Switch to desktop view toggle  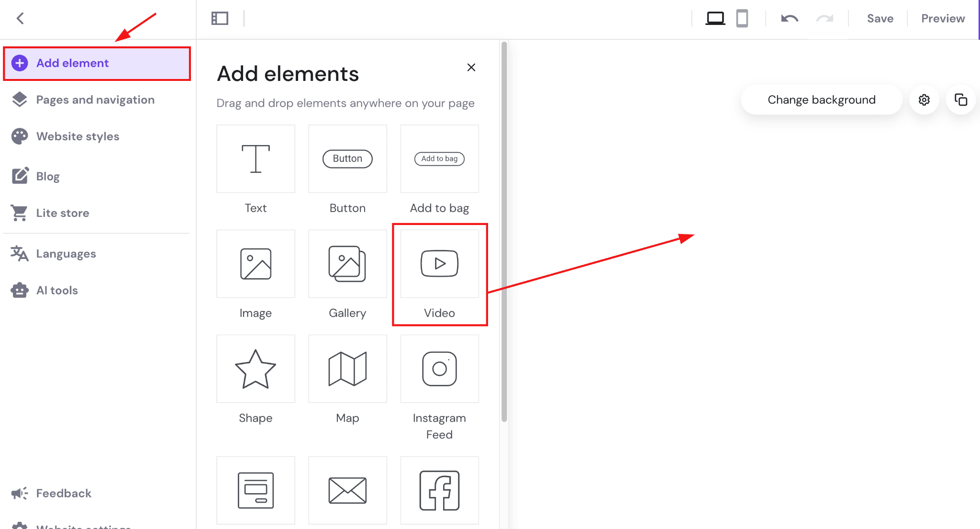pyautogui.click(x=715, y=18)
